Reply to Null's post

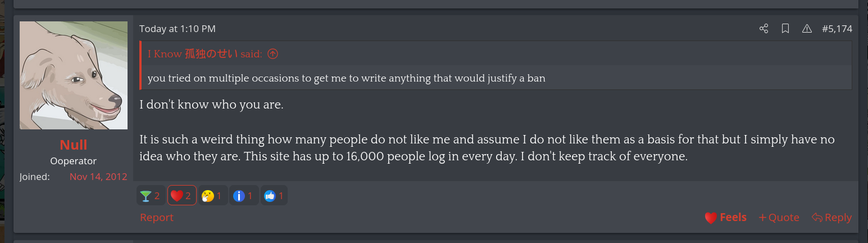click(831, 218)
